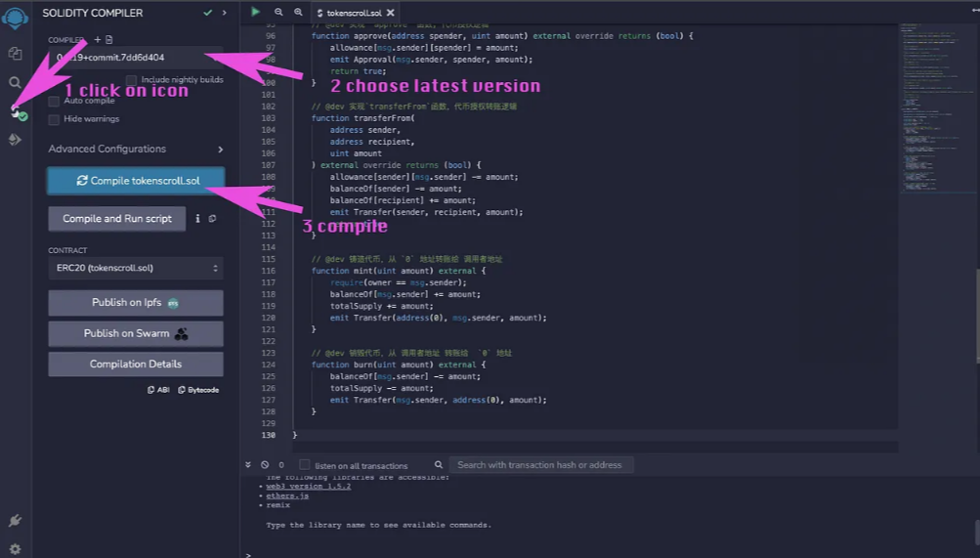Expand Advanced Configurations section
980x558 pixels.
[x=136, y=150]
